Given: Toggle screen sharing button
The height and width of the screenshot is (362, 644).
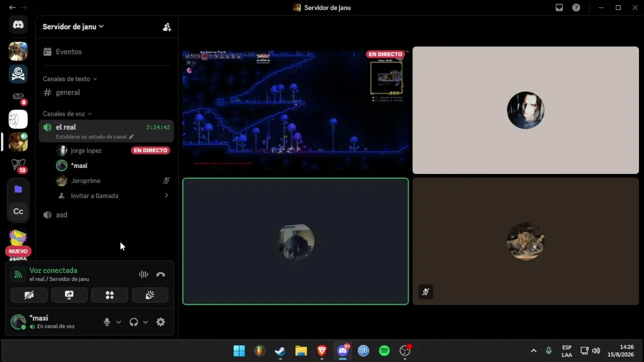Looking at the screenshot, I should tap(69, 295).
